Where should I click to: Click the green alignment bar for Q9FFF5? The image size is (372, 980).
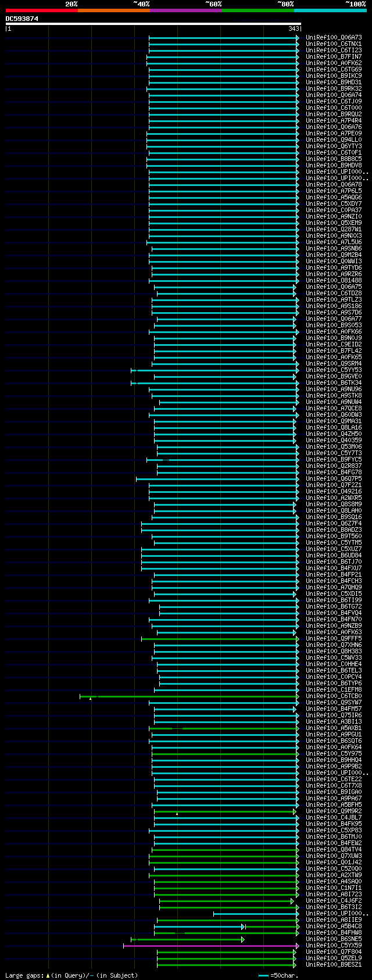click(x=220, y=639)
